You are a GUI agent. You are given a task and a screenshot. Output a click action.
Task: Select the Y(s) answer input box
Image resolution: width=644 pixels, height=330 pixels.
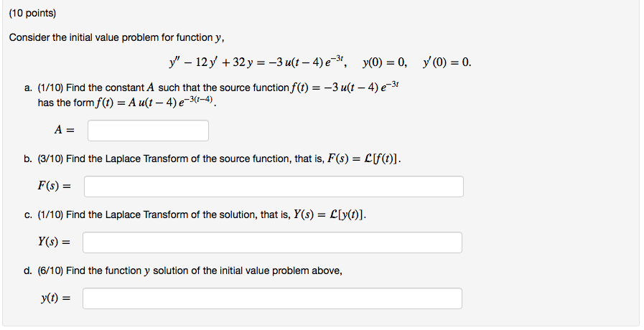(272, 242)
